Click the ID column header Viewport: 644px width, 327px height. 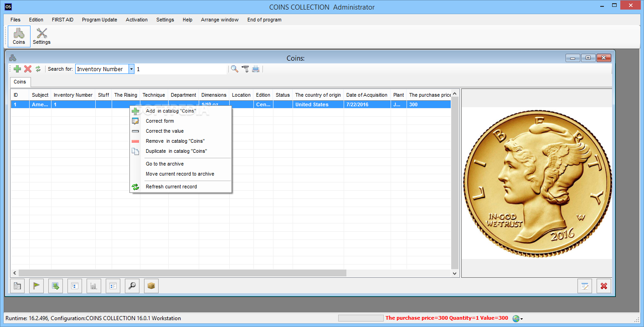pyautogui.click(x=20, y=95)
